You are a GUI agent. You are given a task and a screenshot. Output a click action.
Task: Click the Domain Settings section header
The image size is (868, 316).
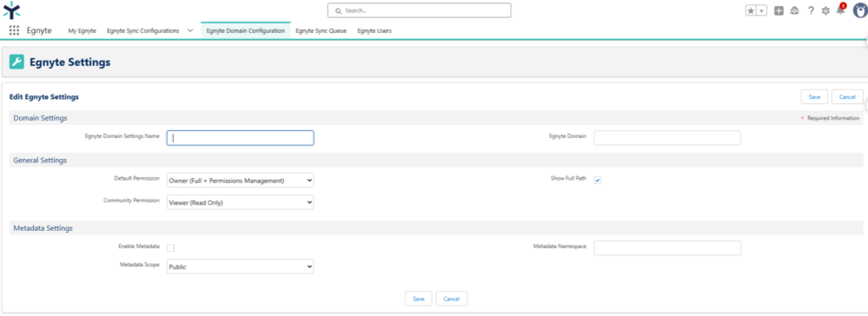(41, 118)
